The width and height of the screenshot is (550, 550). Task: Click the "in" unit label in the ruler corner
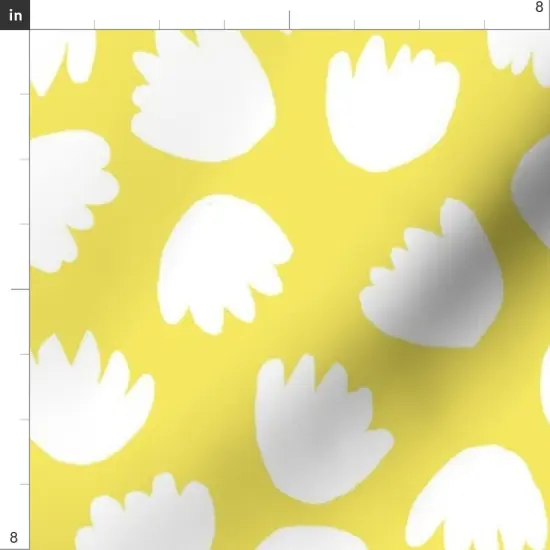(x=15, y=15)
